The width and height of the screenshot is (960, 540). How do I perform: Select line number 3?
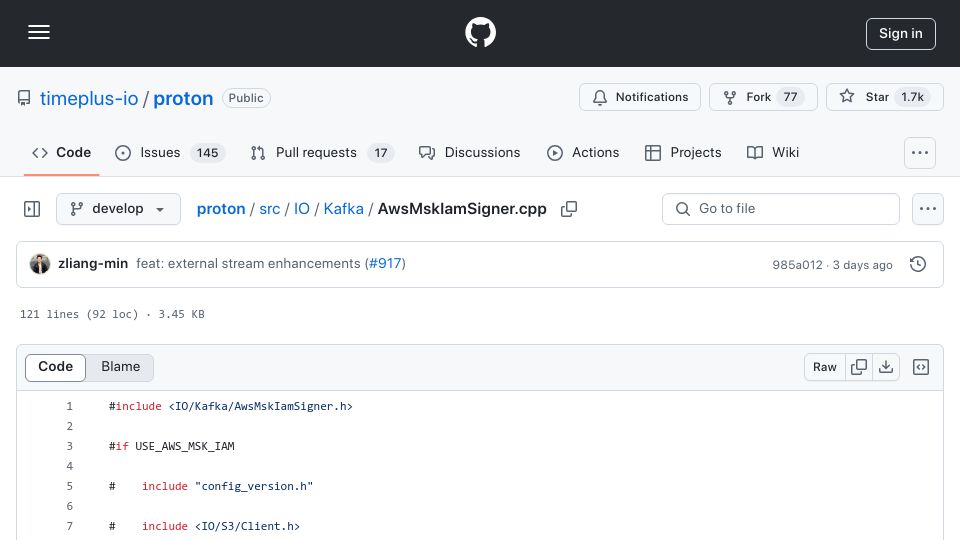(x=69, y=446)
